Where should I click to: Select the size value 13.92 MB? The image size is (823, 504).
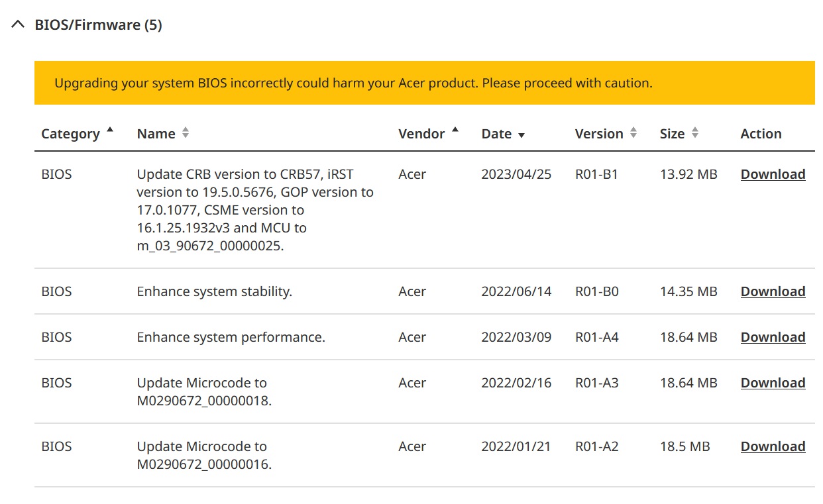click(x=688, y=174)
